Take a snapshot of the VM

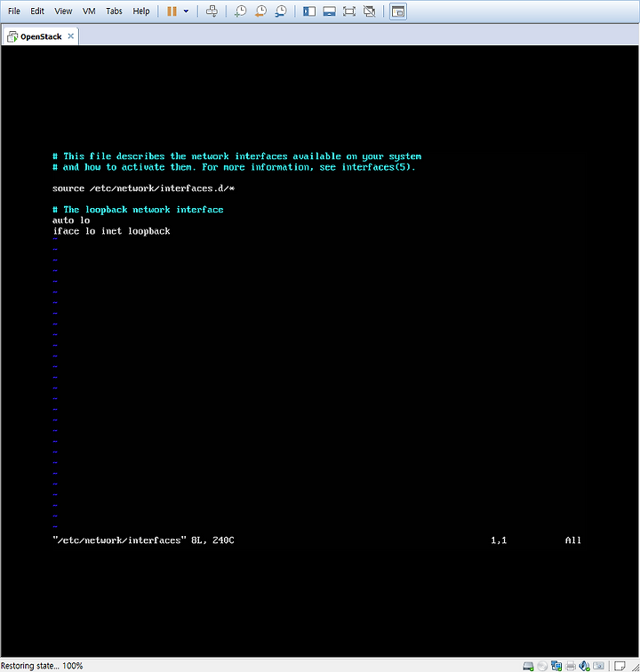point(241,12)
